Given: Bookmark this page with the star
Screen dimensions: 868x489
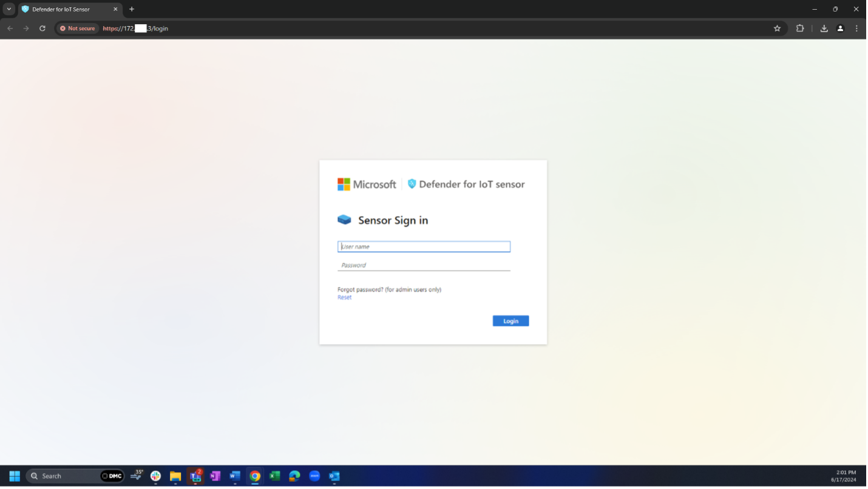Looking at the screenshot, I should [777, 29].
